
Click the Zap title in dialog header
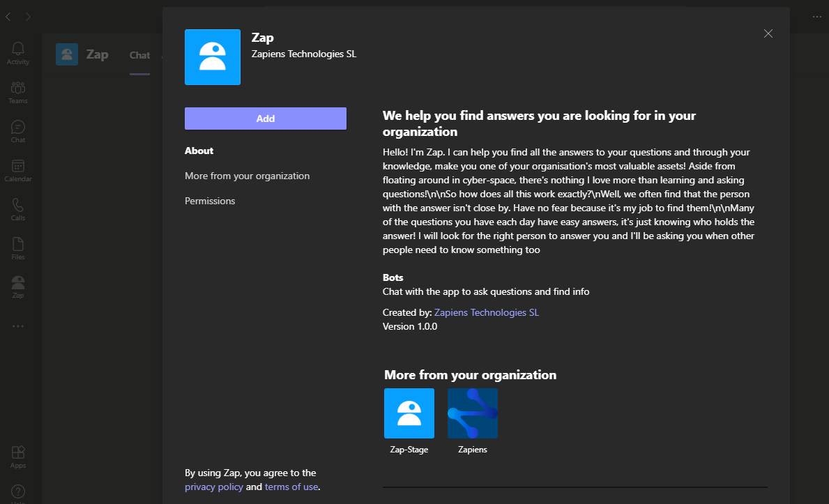(262, 38)
